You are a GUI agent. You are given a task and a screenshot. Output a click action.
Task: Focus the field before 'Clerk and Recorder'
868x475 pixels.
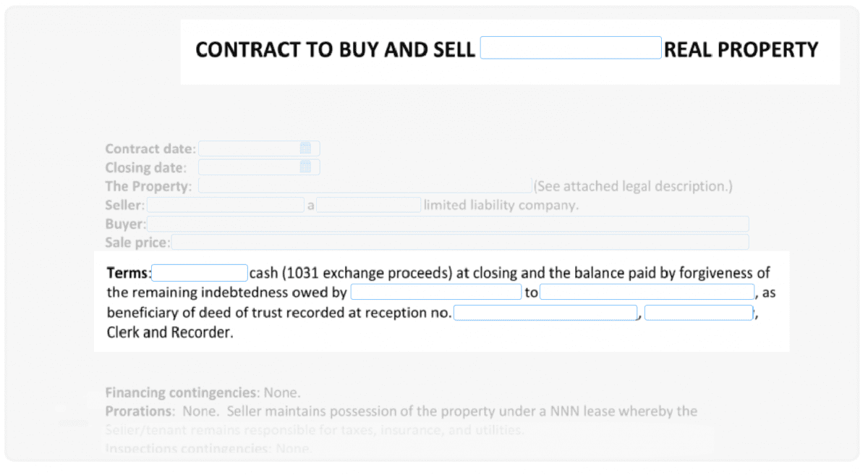tap(699, 313)
